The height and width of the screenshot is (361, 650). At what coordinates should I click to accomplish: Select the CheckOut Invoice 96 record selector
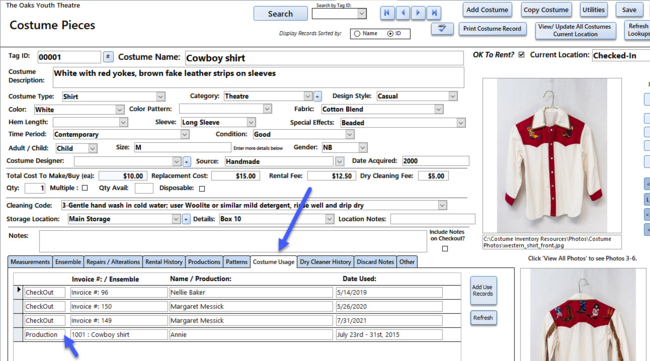coord(18,292)
